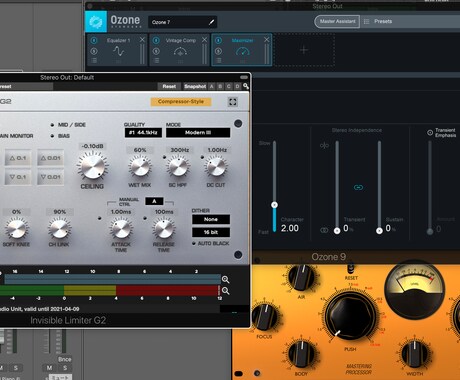This screenshot has height=380, width=460.
Task: Toggle the DC CUT enable LED
Action: (x=202, y=157)
